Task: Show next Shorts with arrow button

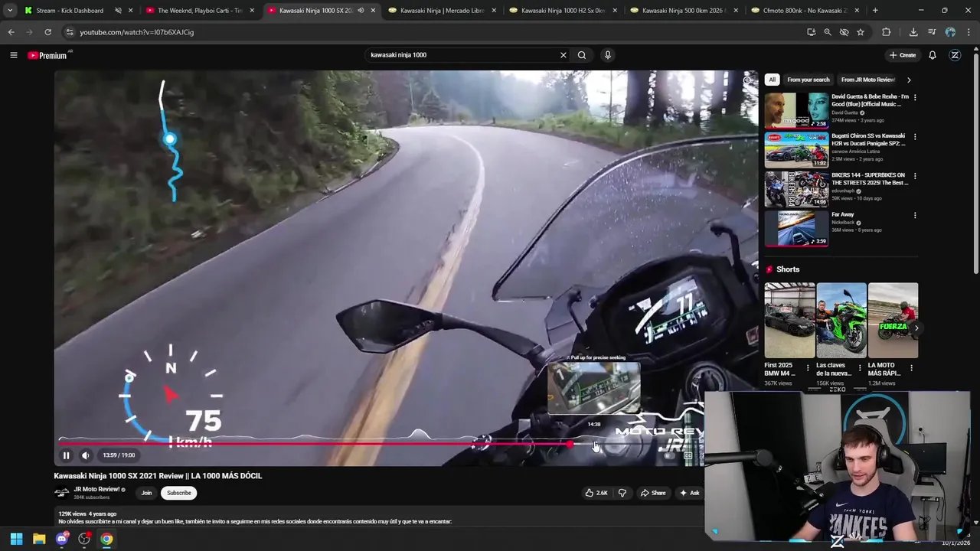Action: (916, 328)
